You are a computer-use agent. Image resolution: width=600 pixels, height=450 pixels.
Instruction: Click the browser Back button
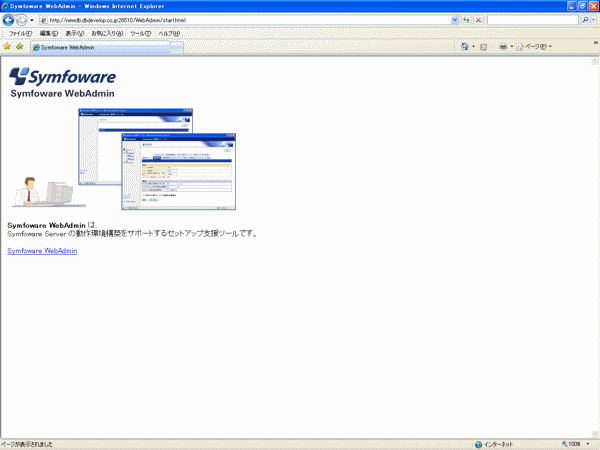9,20
